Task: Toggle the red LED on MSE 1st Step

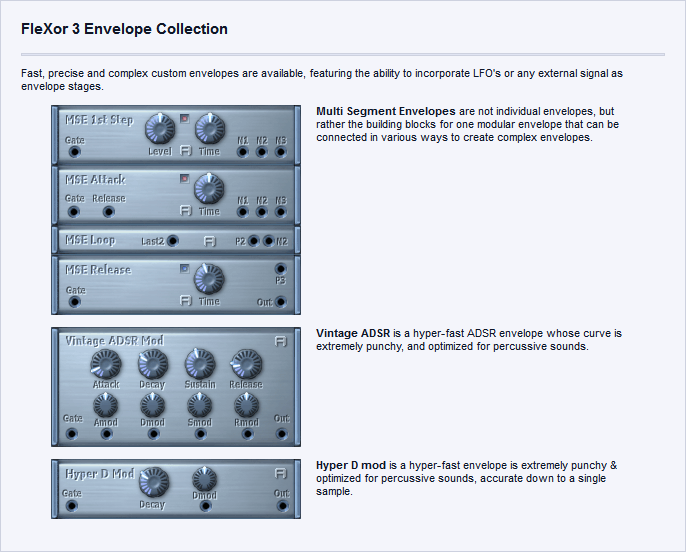Action: 185,119
